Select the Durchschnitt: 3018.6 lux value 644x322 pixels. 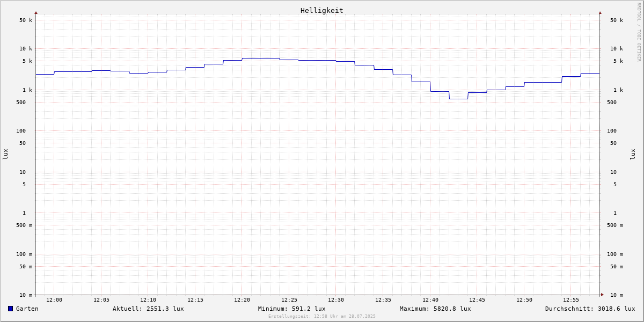coord(590,309)
